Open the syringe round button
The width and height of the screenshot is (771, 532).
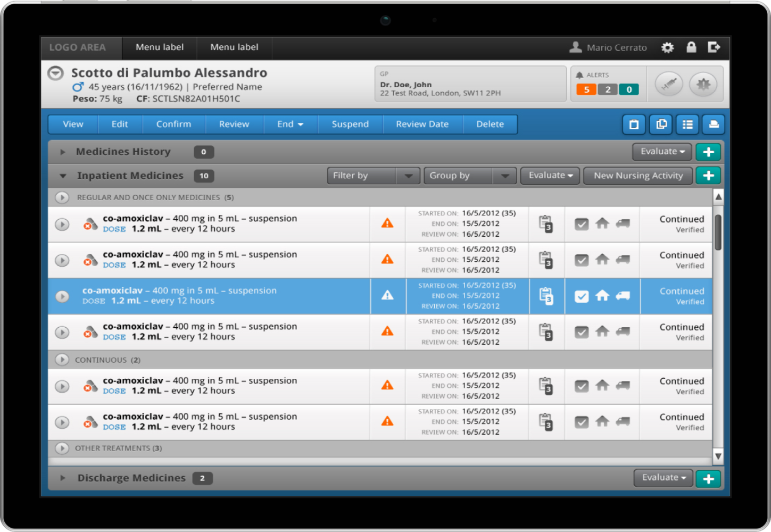point(669,84)
